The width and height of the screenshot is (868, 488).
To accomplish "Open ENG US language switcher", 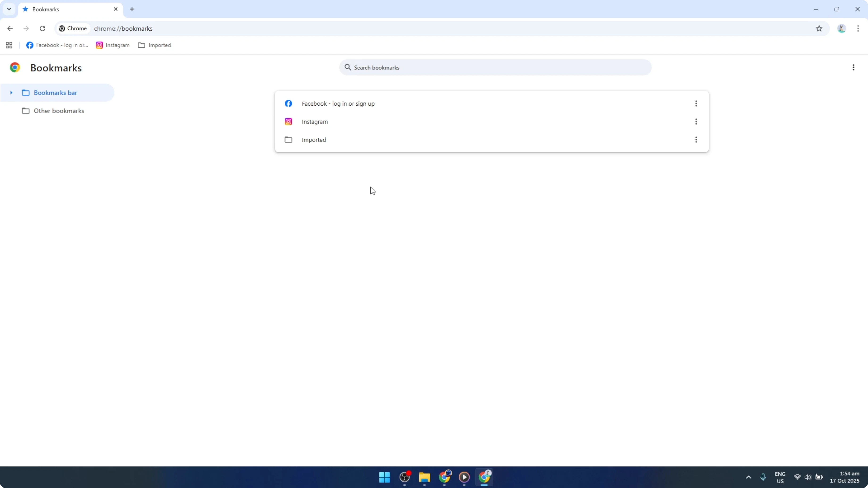I will coord(780,478).
